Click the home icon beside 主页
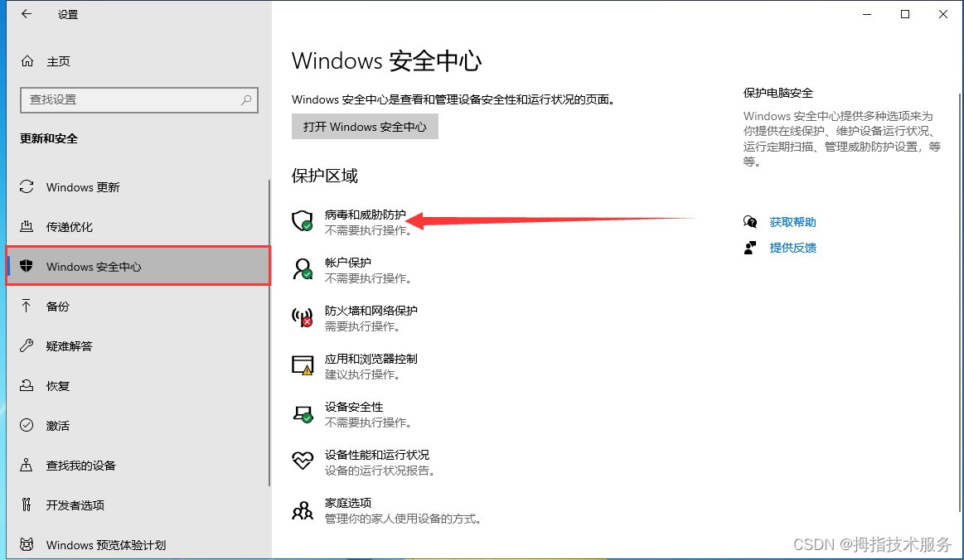Viewport: 964px width, 560px height. coord(27,60)
